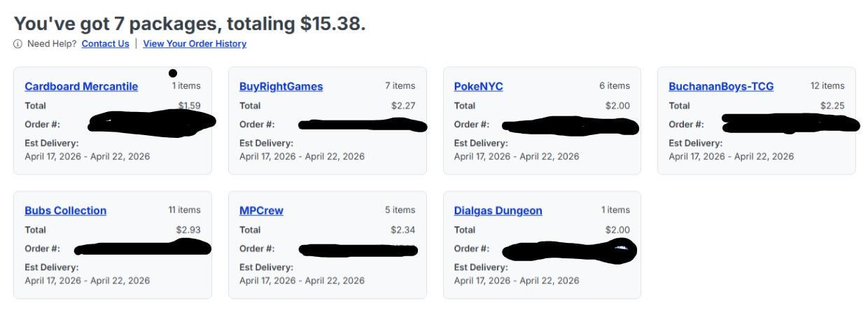The image size is (868, 322).
Task: Click the 6 items count for PokeNYC
Action: coord(614,86)
